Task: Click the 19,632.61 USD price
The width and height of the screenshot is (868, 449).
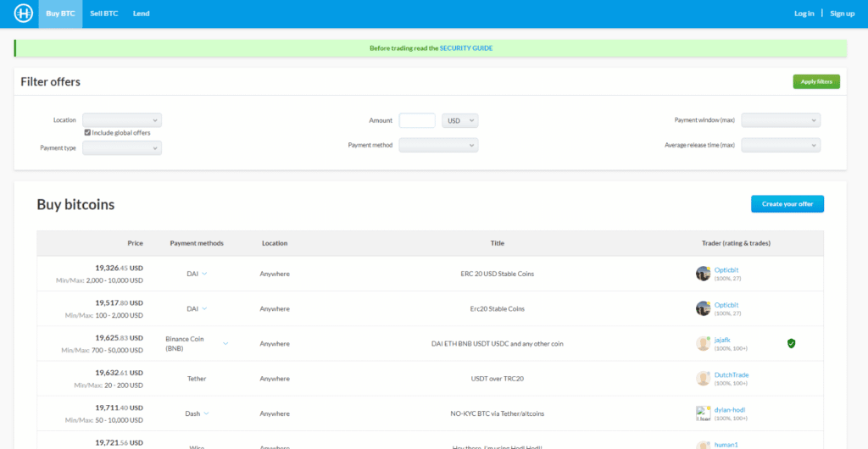Action: pyautogui.click(x=119, y=372)
